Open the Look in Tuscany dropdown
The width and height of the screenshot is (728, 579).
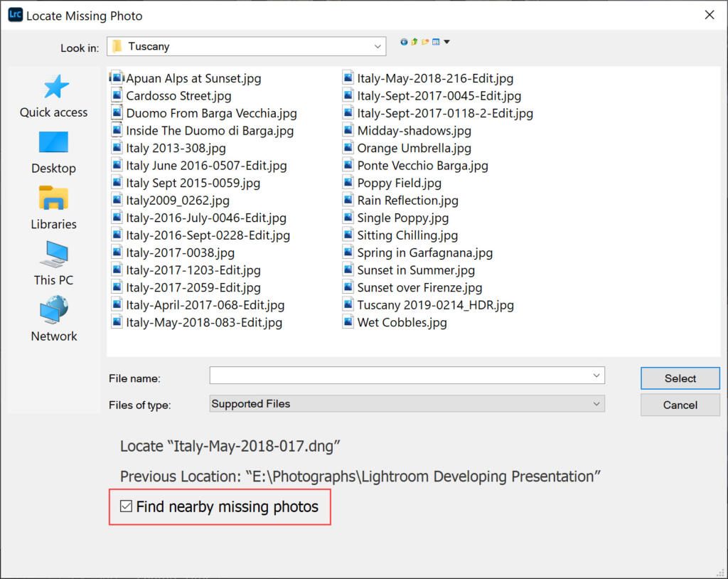(x=378, y=46)
